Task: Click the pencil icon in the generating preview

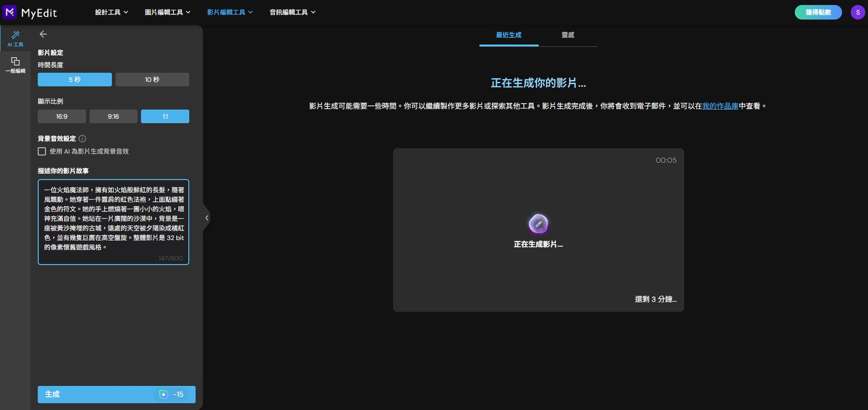Action: (538, 224)
